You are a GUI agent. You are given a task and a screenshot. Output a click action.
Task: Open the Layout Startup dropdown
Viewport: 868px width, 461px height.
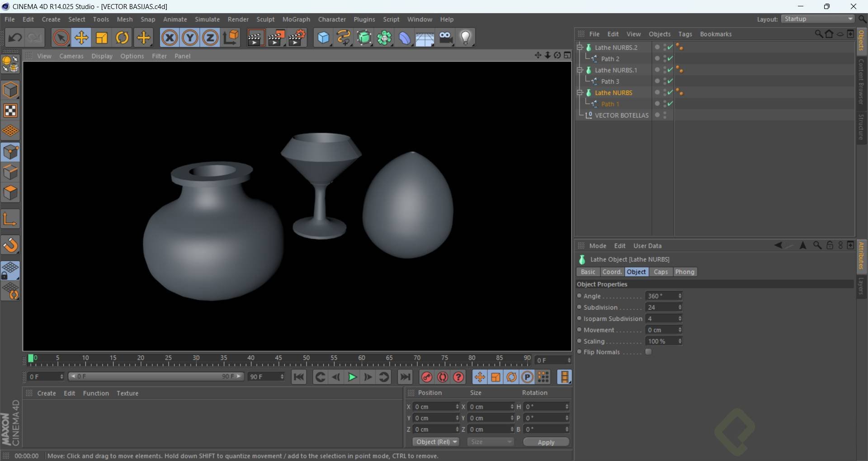point(818,19)
